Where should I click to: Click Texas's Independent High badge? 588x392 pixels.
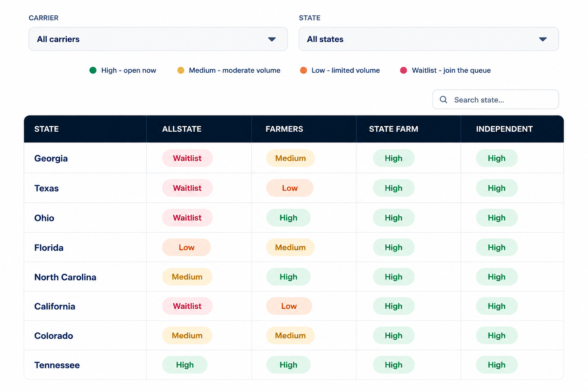497,188
